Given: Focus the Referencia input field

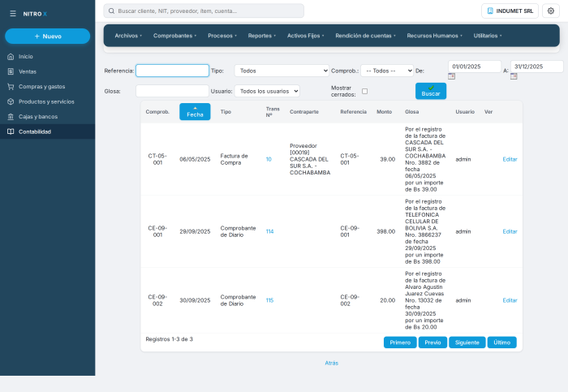Looking at the screenshot, I should [x=172, y=71].
